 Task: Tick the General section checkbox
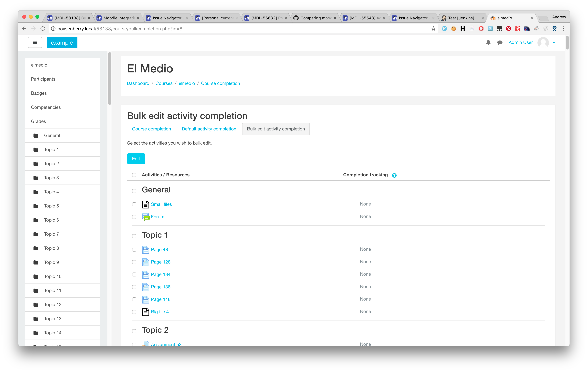pos(134,191)
